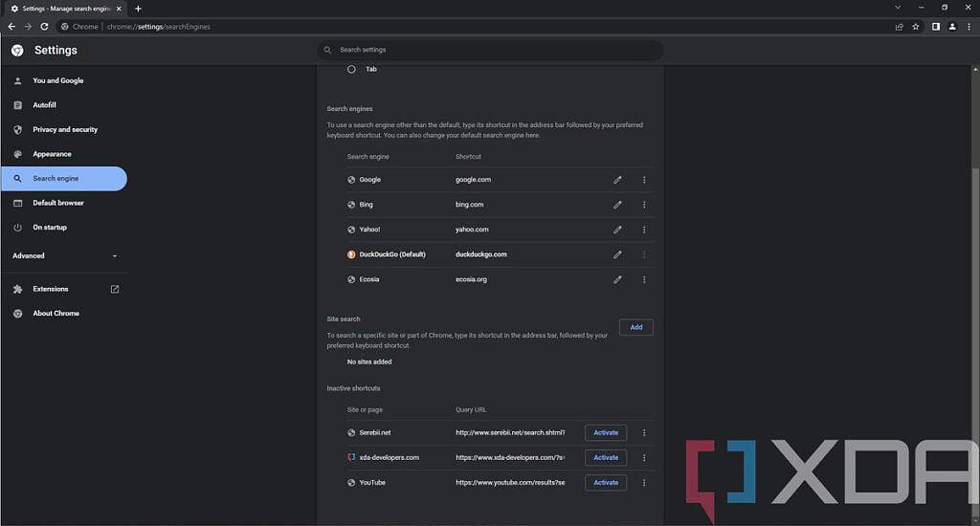This screenshot has width=980, height=526.
Task: Go back to previous page
Action: 11,27
